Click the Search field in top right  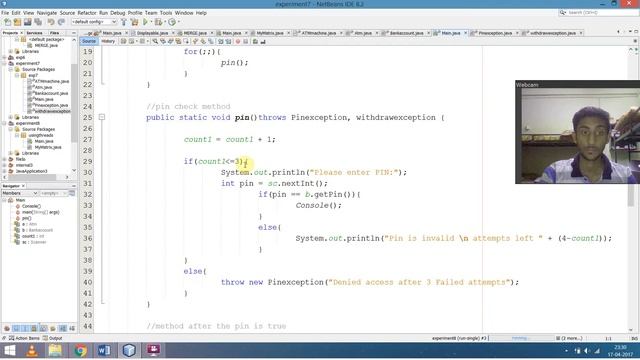pyautogui.click(x=598, y=13)
